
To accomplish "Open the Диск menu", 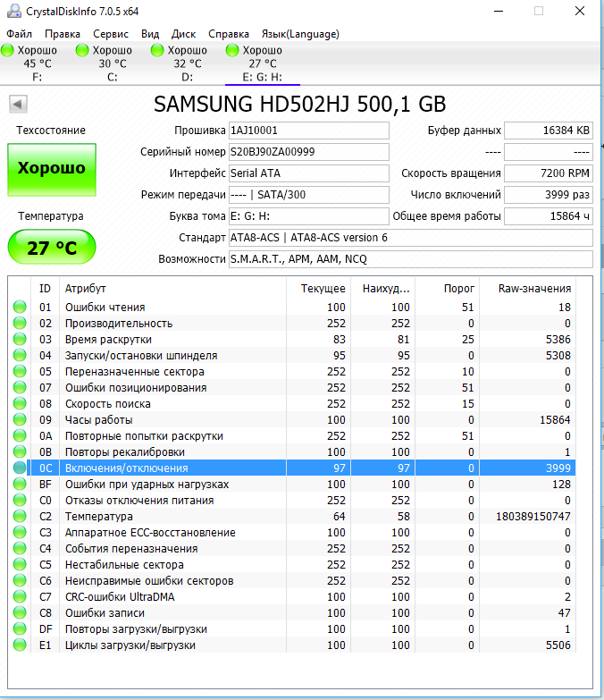I will 183,34.
